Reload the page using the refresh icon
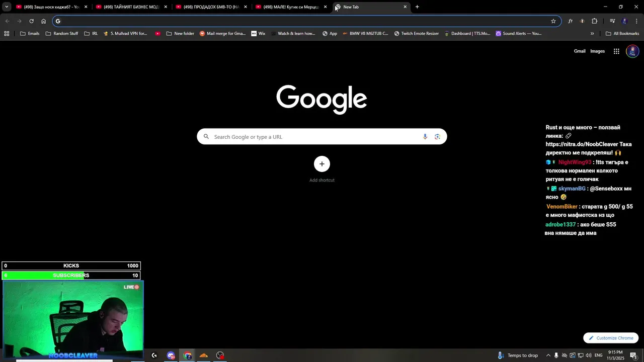Screen dimensions: 644x362 click(31, 21)
